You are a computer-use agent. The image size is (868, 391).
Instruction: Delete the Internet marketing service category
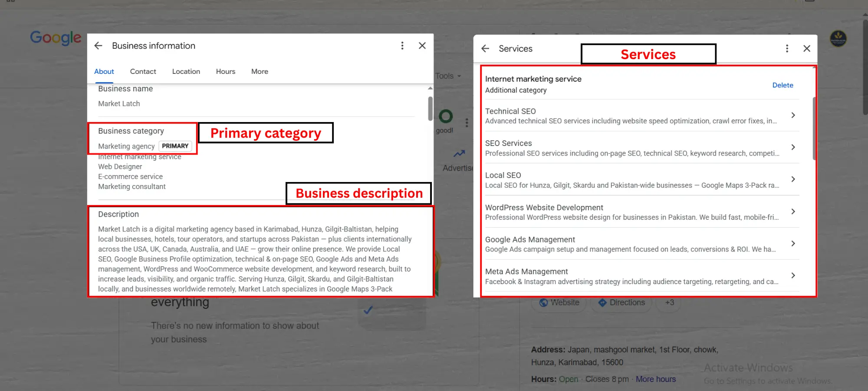point(783,85)
